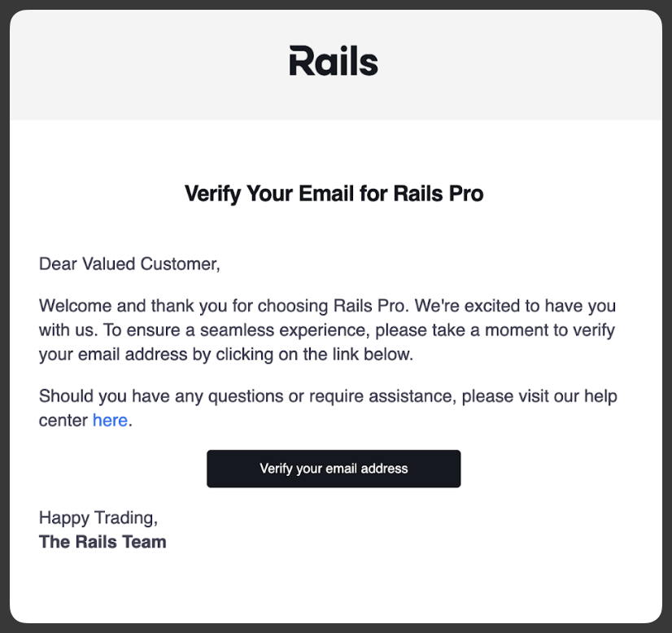
Task: Click the word 'center' before the here link
Action: click(63, 421)
